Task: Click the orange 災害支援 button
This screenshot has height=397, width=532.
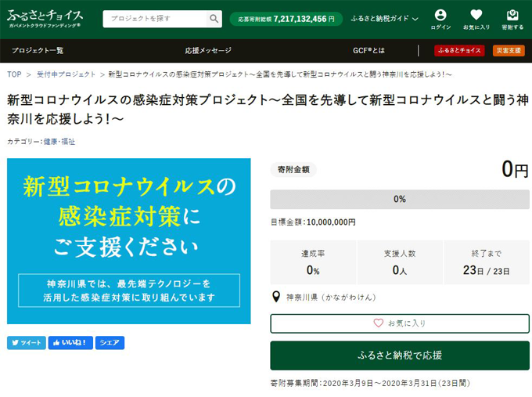Action: point(509,51)
